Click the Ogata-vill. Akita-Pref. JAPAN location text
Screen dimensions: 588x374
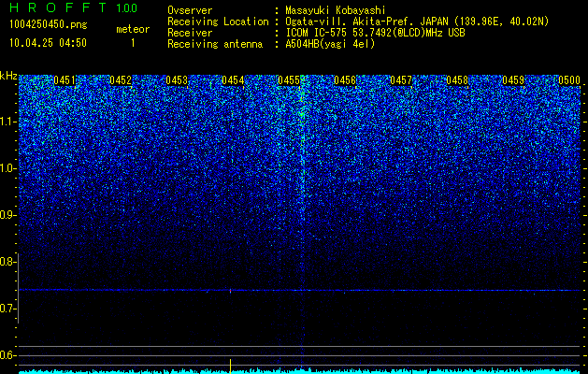[x=417, y=22]
